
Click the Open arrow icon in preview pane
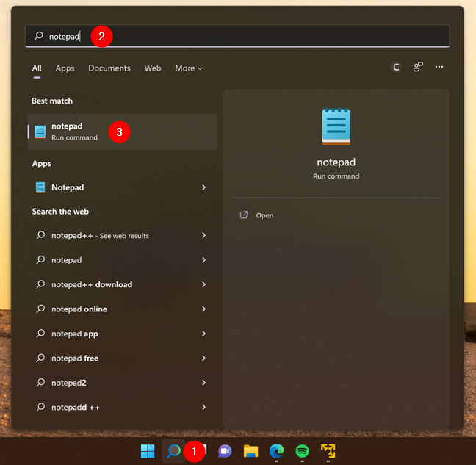coord(244,215)
